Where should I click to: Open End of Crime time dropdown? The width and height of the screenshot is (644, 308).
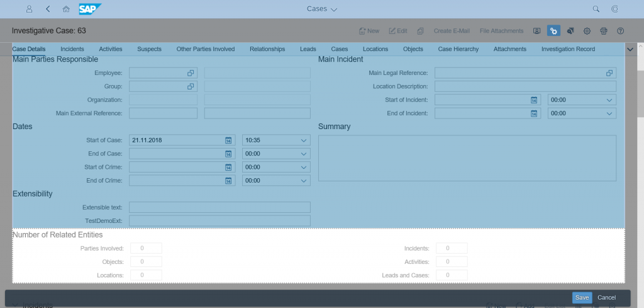click(x=304, y=181)
